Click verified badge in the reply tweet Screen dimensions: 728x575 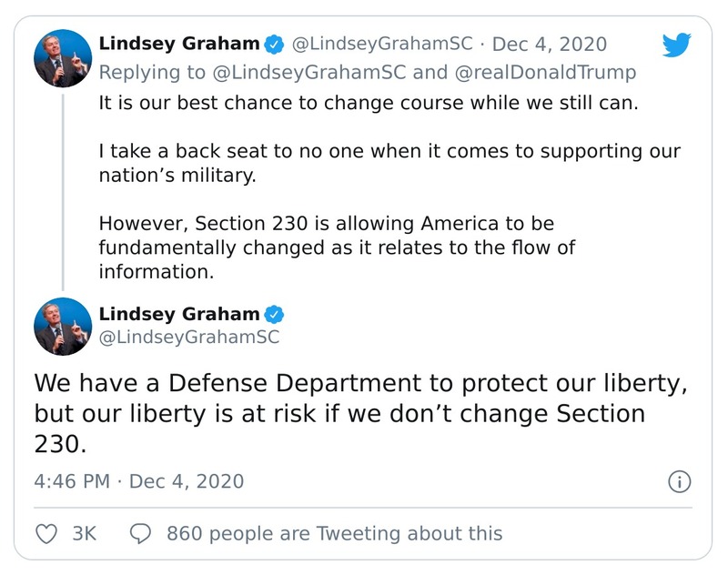coord(273,45)
